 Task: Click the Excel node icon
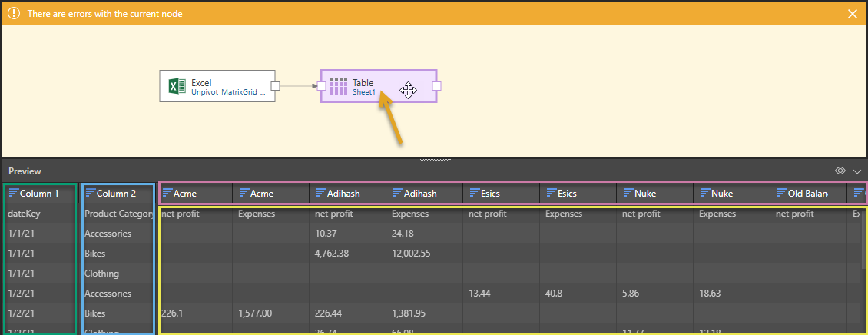177,86
